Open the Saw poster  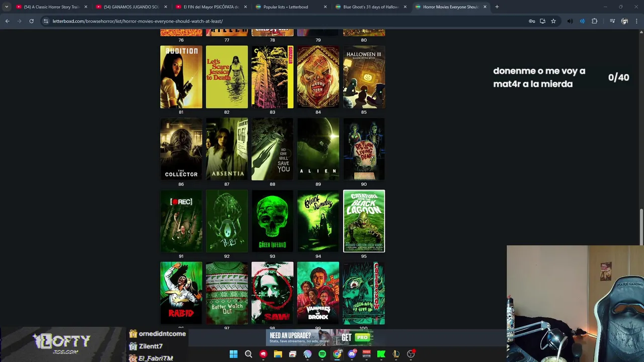[272, 293]
